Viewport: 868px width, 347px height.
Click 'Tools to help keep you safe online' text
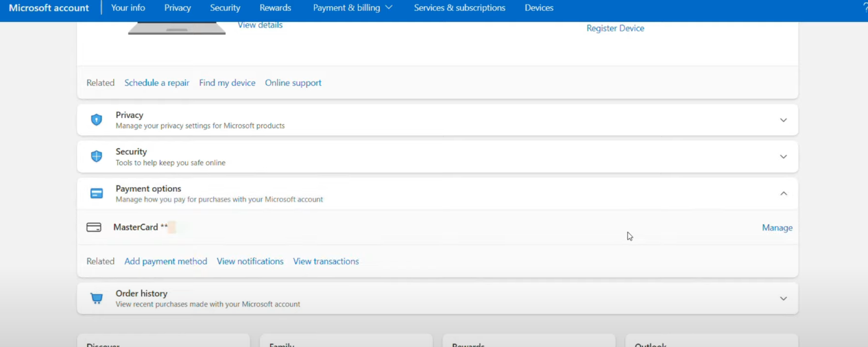pyautogui.click(x=170, y=163)
